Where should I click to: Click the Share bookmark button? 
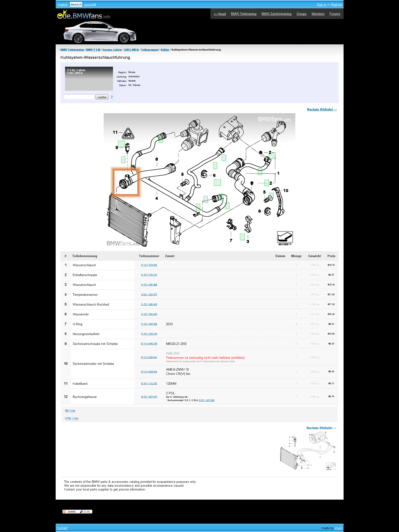(x=77, y=512)
